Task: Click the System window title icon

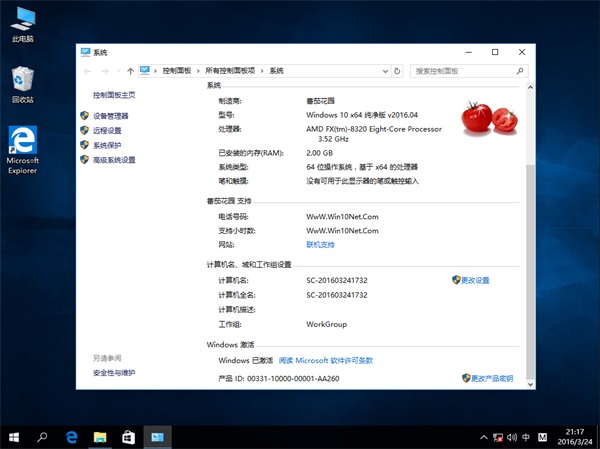Action: tap(85, 52)
